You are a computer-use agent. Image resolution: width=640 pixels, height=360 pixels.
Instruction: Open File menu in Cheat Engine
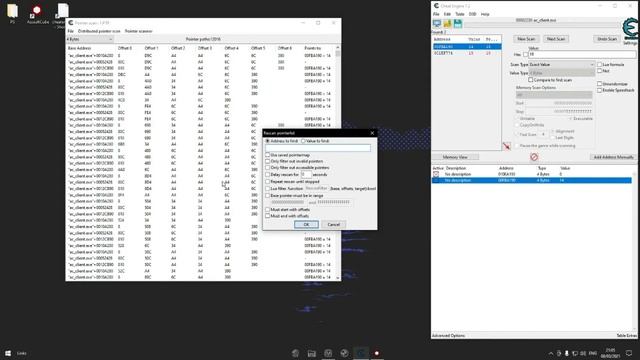436,14
